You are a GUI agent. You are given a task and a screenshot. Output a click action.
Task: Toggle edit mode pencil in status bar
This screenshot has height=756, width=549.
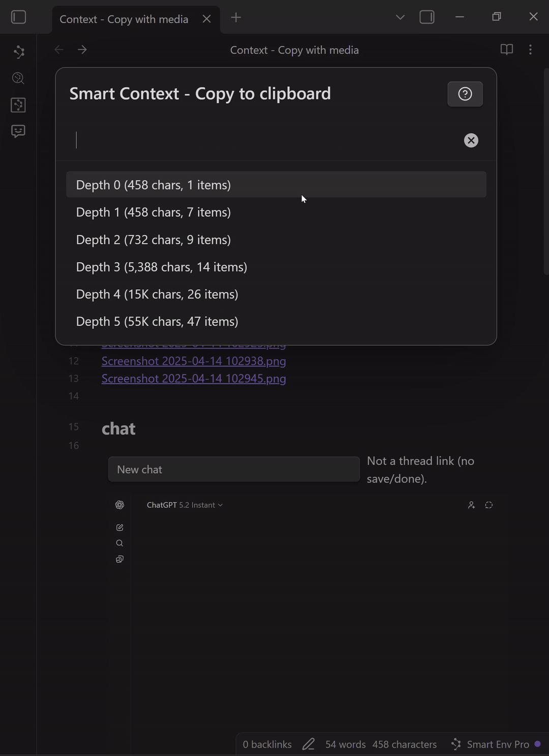pos(309,744)
